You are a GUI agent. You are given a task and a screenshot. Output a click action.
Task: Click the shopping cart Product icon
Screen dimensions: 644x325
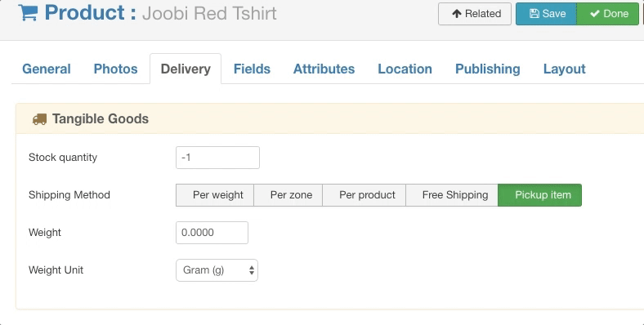(28, 13)
